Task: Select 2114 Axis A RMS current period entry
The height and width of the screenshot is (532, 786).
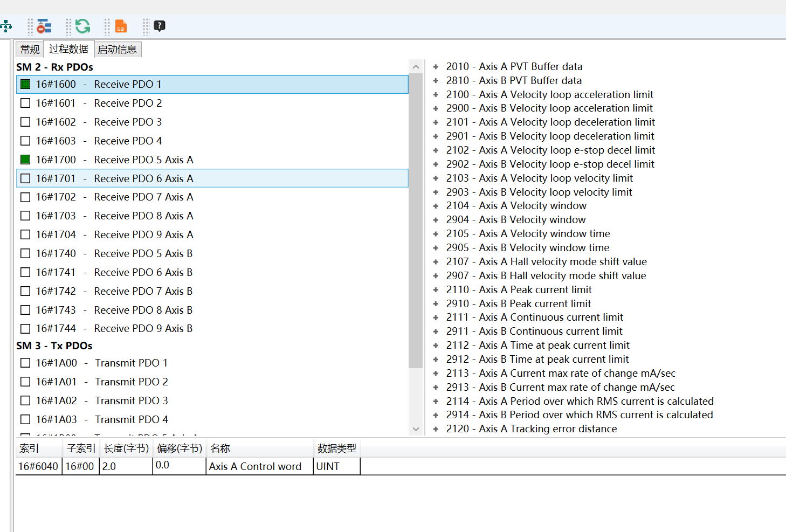Action: click(x=580, y=401)
